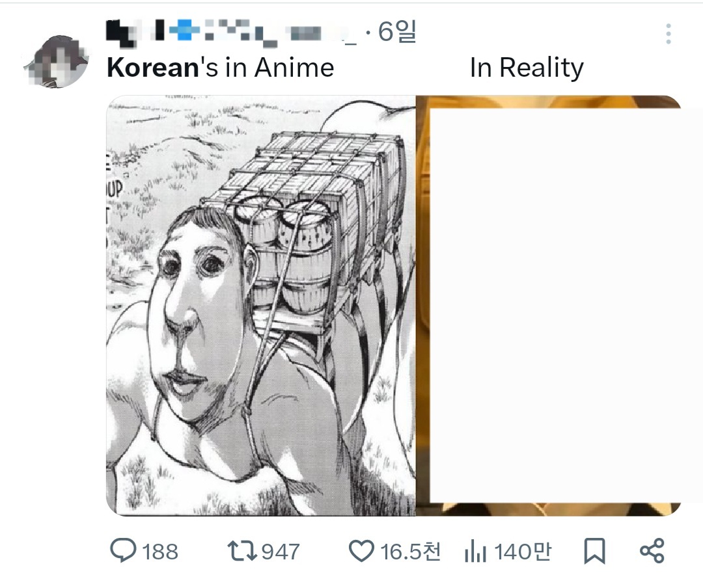Share the tweet via share icon
The width and height of the screenshot is (703, 588).
tap(652, 551)
